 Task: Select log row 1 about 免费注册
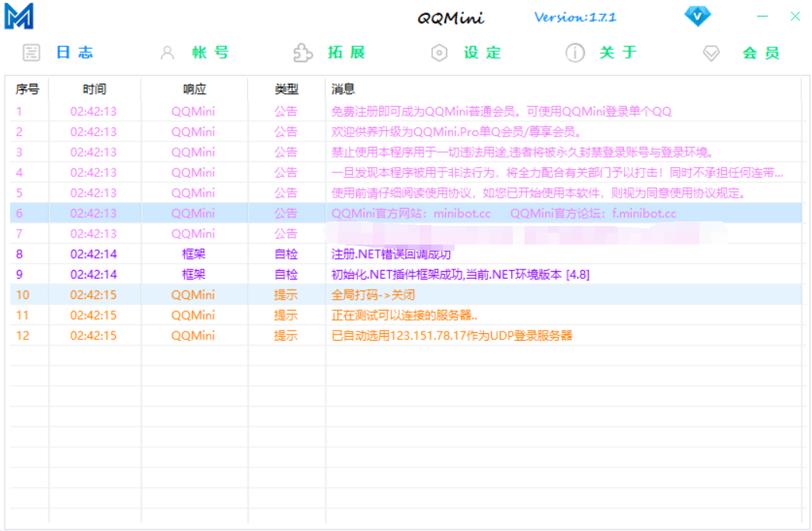(x=406, y=111)
